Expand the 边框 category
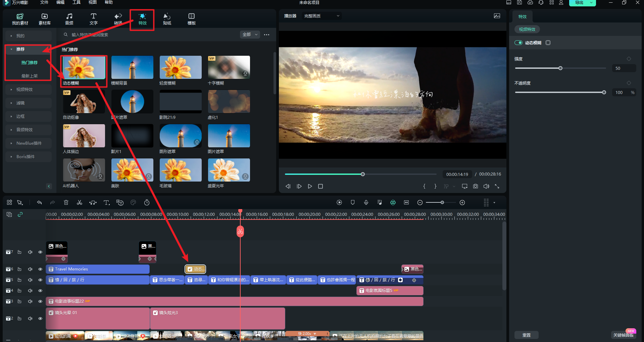 [29, 116]
